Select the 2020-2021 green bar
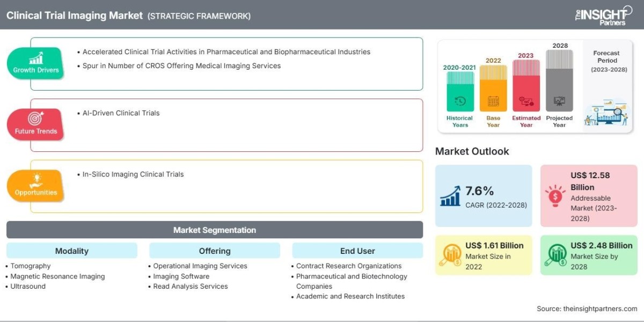Screen dimensions: 644x322 [460, 91]
